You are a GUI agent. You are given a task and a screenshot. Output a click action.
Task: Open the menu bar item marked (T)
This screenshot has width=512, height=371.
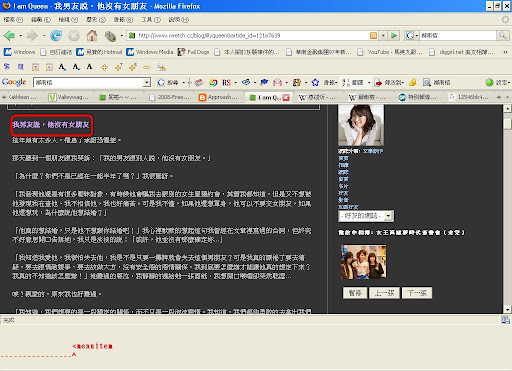pos(151,20)
